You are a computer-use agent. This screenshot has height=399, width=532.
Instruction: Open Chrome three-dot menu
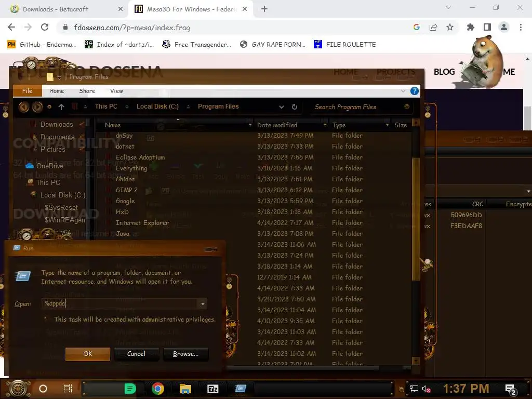521,28
